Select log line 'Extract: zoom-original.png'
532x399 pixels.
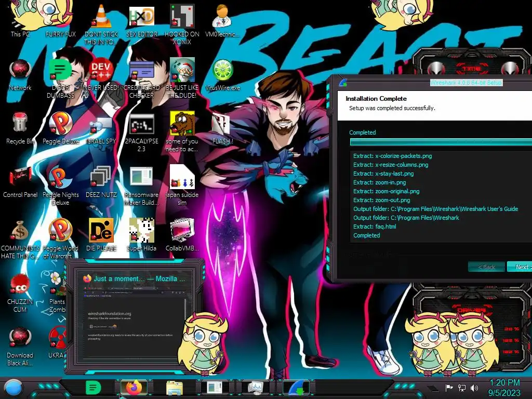click(x=386, y=191)
